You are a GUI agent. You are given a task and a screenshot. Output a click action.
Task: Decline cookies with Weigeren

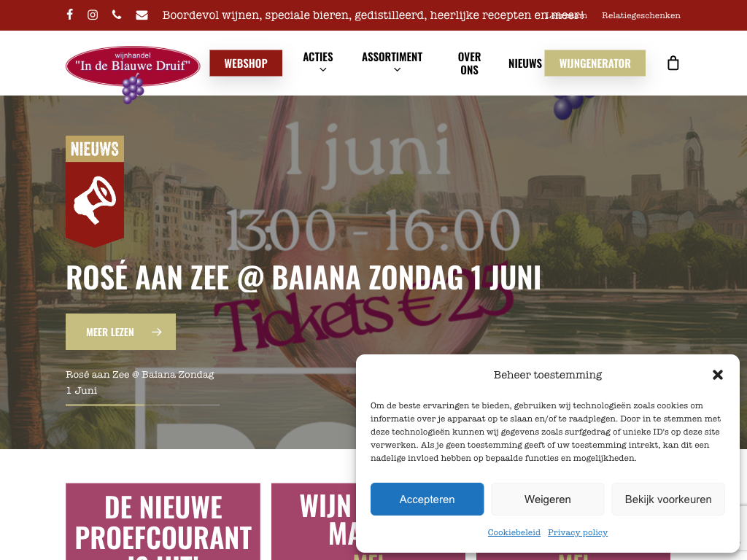tap(547, 499)
